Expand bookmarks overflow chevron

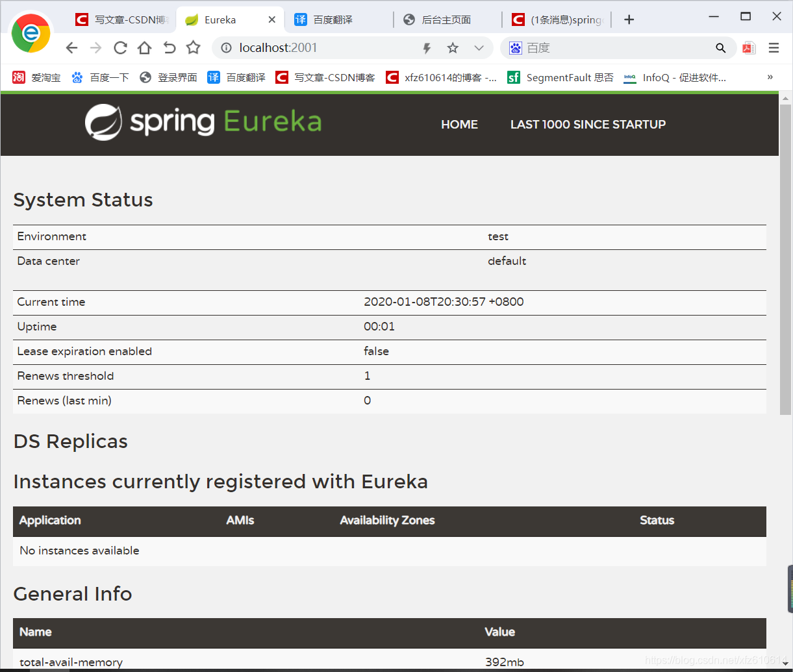coord(770,77)
